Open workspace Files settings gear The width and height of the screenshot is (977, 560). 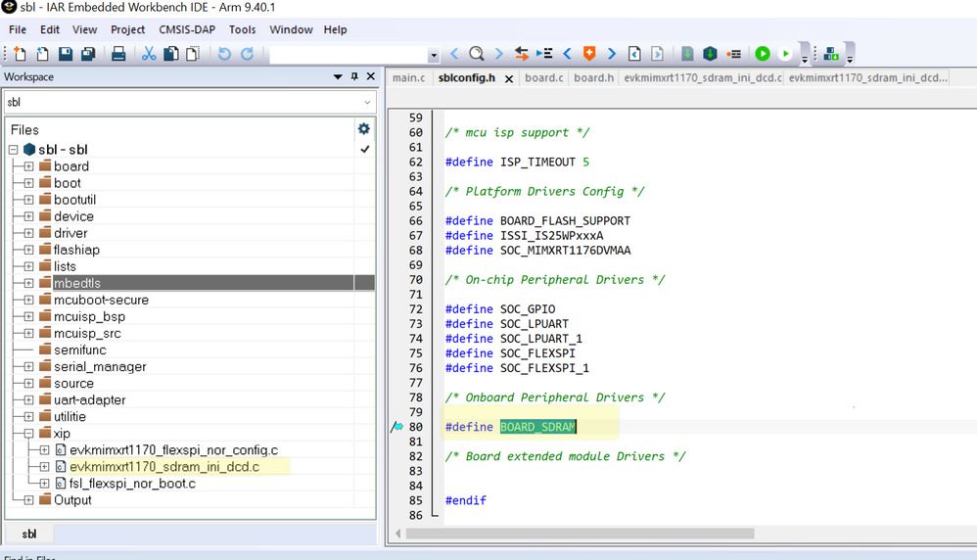pyautogui.click(x=364, y=128)
